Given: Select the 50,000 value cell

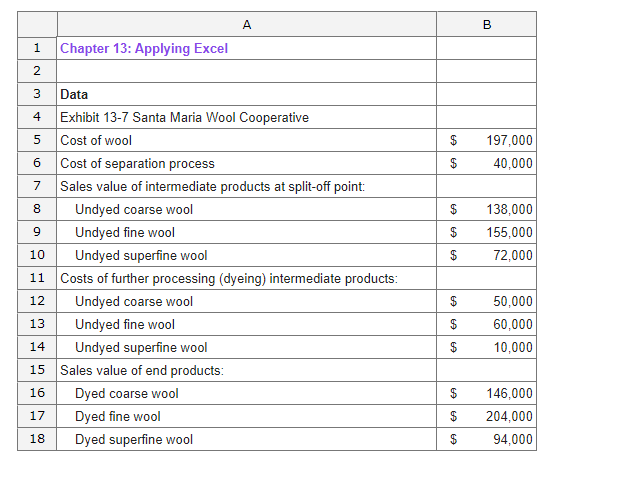Looking at the screenshot, I should [486, 301].
